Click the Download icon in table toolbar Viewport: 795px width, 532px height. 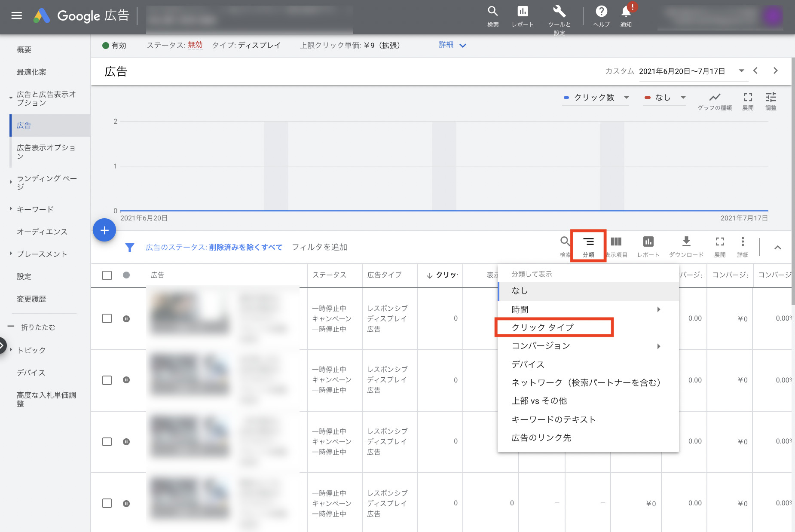[686, 242]
